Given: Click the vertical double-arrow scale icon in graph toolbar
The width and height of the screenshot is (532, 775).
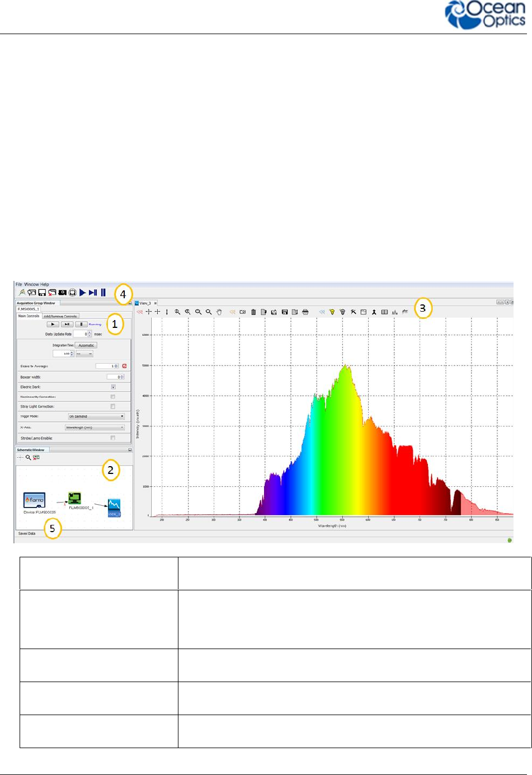Looking at the screenshot, I should (167, 312).
